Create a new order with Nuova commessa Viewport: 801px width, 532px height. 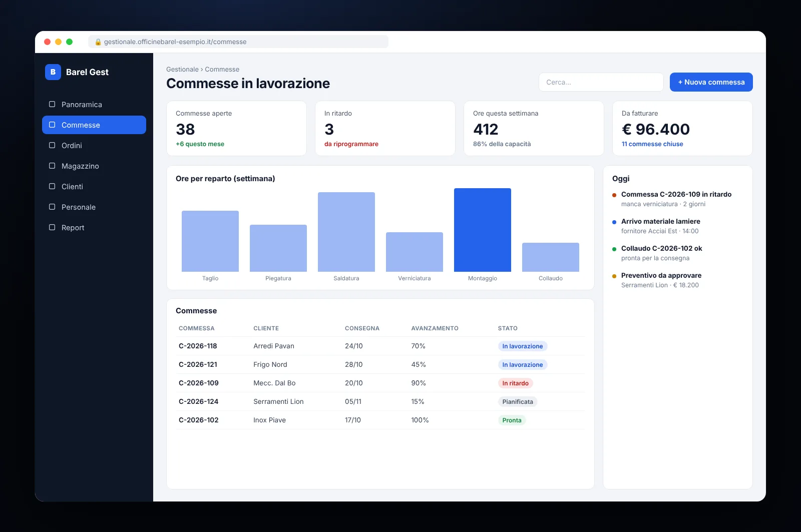pos(711,82)
